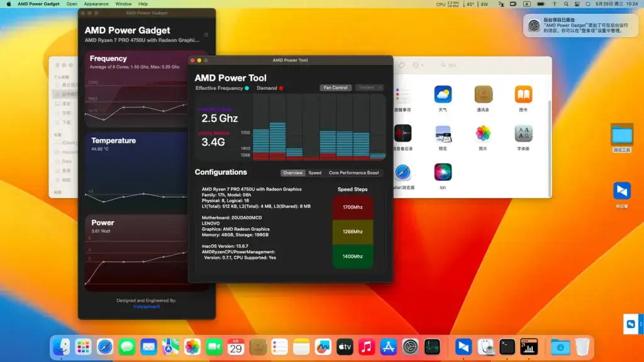The image size is (644, 362).
Task: Open the Help menu
Action: pos(143,4)
